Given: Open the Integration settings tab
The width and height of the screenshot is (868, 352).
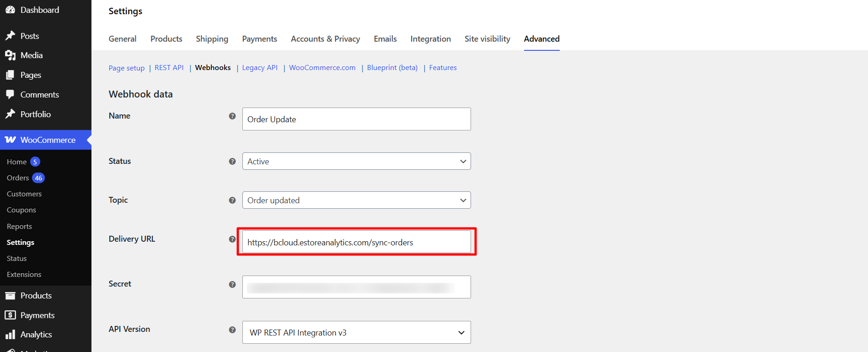Looking at the screenshot, I should click(431, 39).
